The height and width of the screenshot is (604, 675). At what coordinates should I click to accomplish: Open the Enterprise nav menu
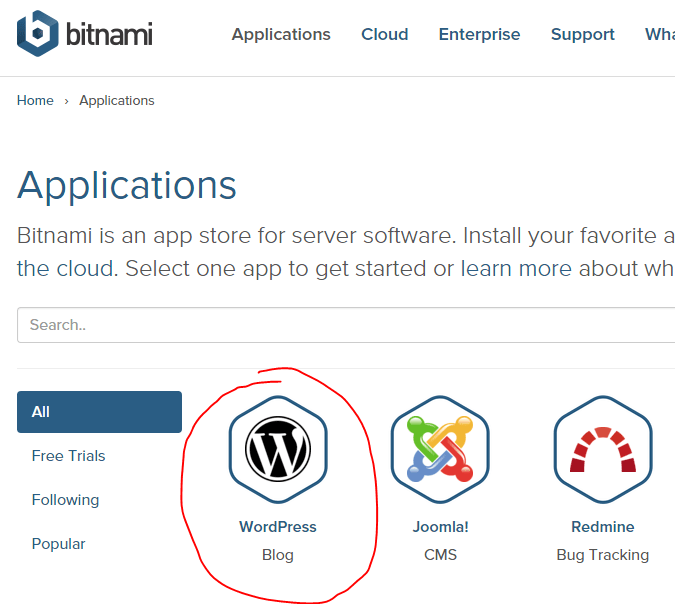pyautogui.click(x=479, y=34)
